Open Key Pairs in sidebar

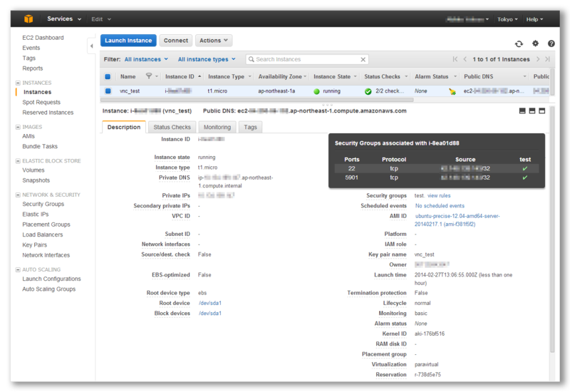pyautogui.click(x=34, y=244)
